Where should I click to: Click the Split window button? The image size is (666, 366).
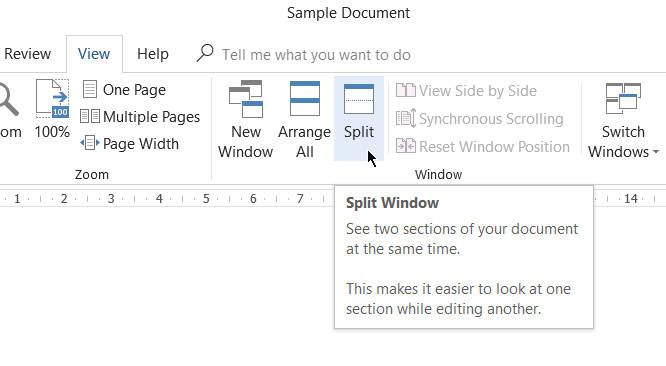click(359, 118)
